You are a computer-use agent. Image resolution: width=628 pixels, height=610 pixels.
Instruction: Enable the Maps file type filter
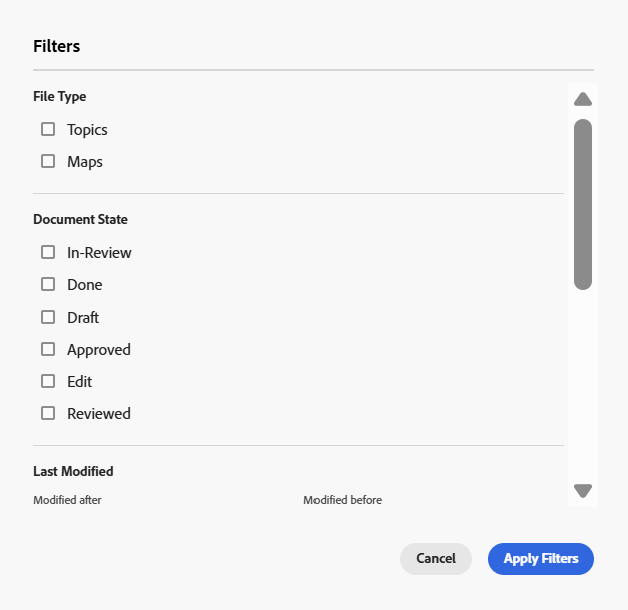[x=48, y=161]
